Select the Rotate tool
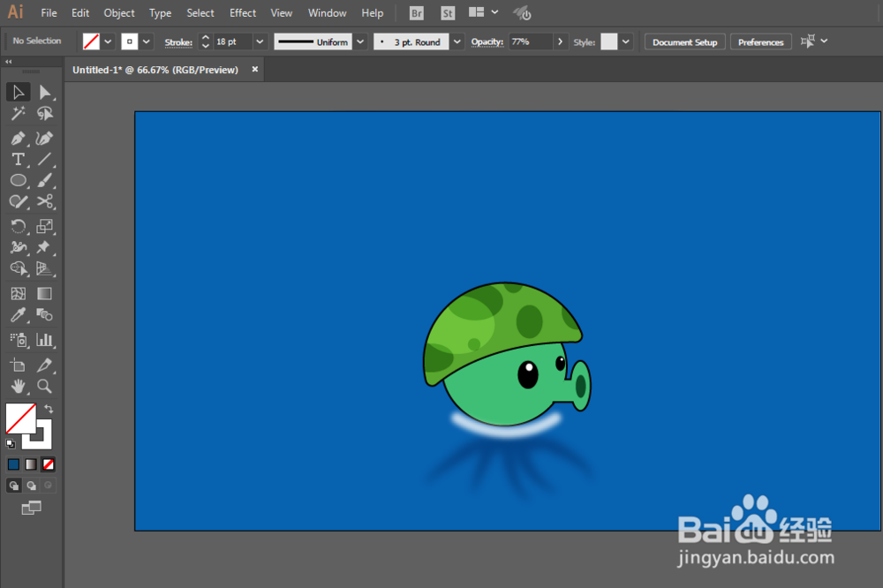 point(18,226)
